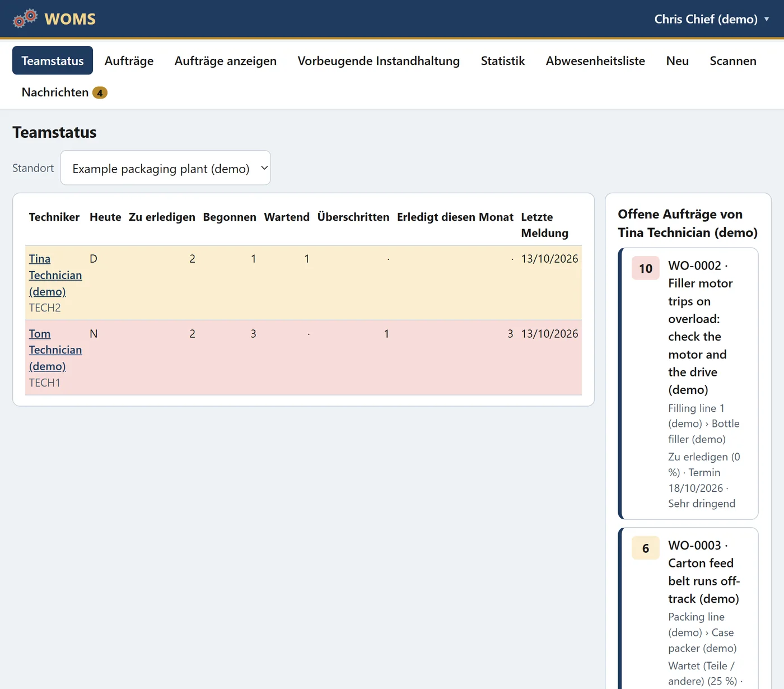Viewport: 784px width, 689px height.
Task: Click the Zu erledigen column header
Action: pyautogui.click(x=162, y=217)
